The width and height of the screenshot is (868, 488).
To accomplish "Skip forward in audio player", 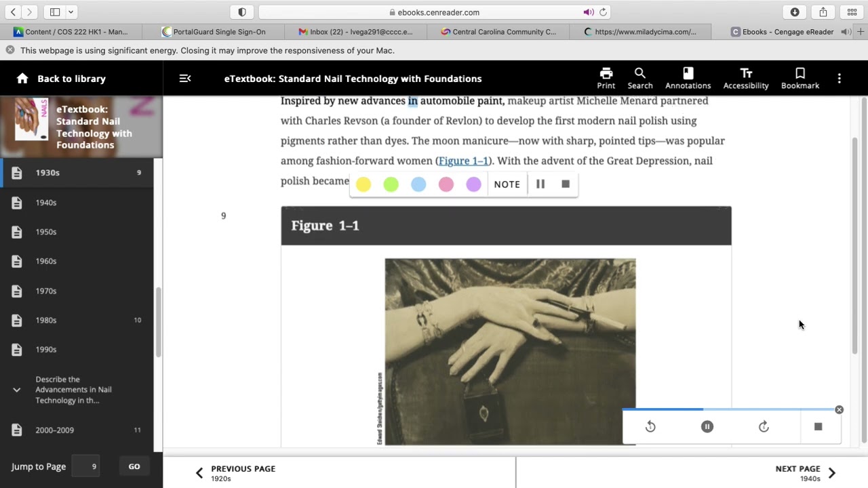I will point(764,426).
